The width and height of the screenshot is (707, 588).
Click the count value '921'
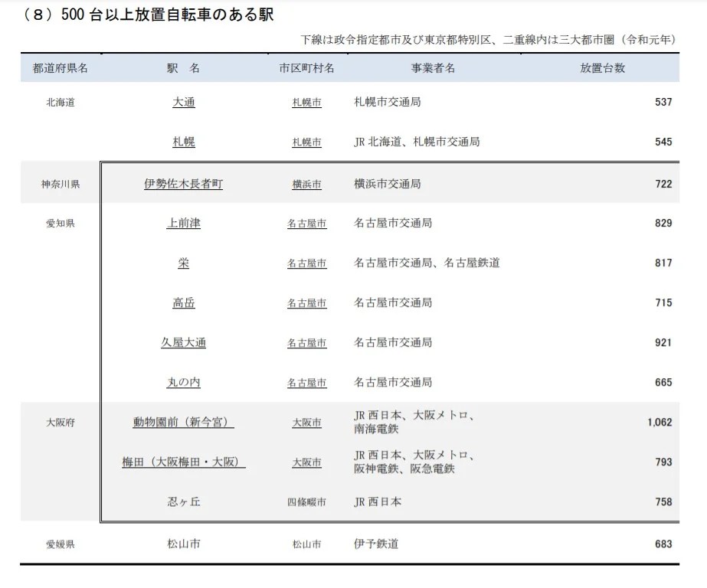[x=663, y=343]
